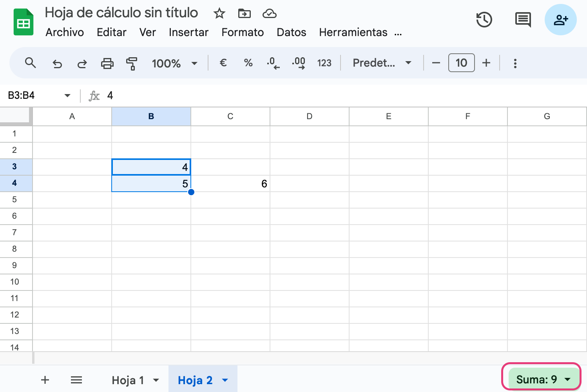587x392 pixels.
Task: Open the comments icon
Action: pos(523,20)
